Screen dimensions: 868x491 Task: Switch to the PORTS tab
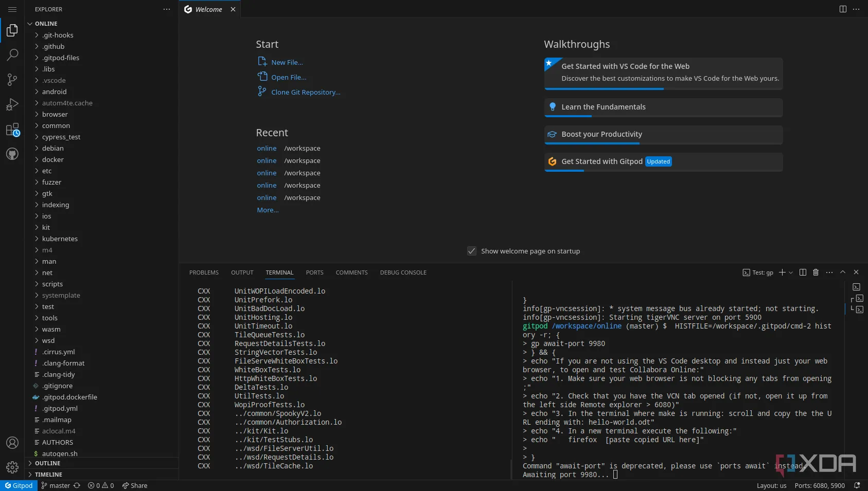pyautogui.click(x=314, y=272)
